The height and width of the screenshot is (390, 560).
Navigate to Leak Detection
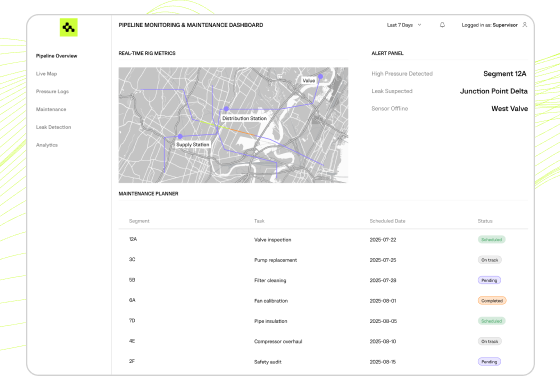[54, 127]
